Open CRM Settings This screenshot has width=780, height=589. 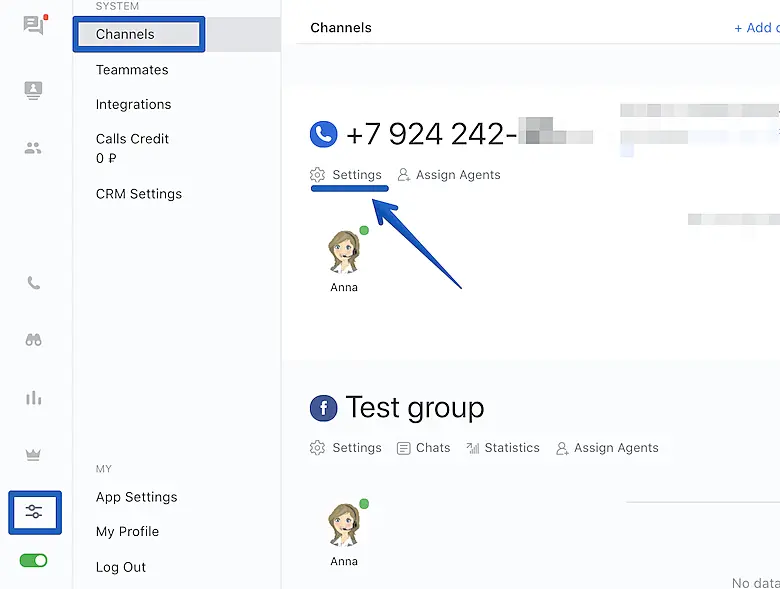139,194
